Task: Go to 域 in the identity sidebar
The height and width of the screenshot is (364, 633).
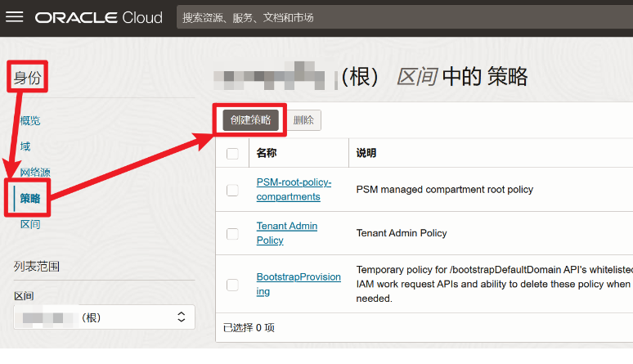Action: (x=25, y=146)
